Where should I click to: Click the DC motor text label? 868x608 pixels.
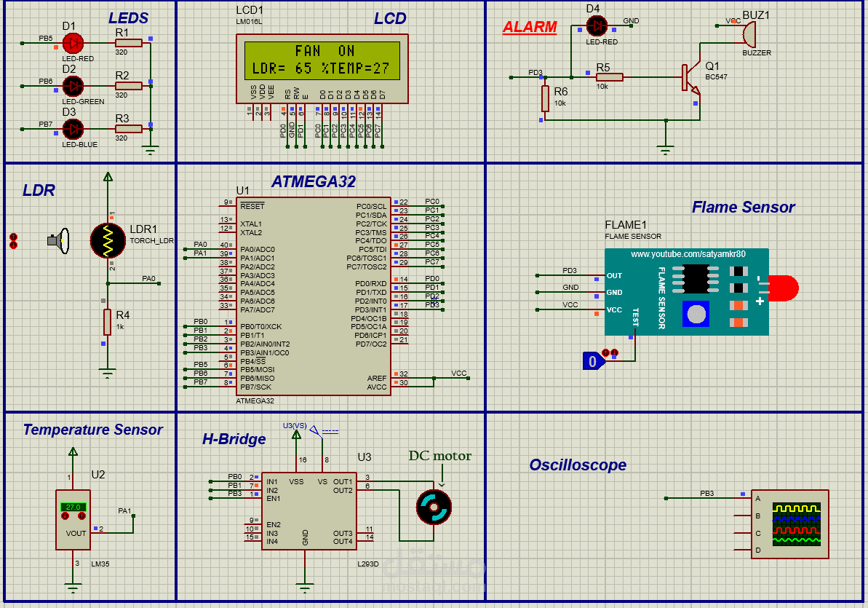pos(440,456)
